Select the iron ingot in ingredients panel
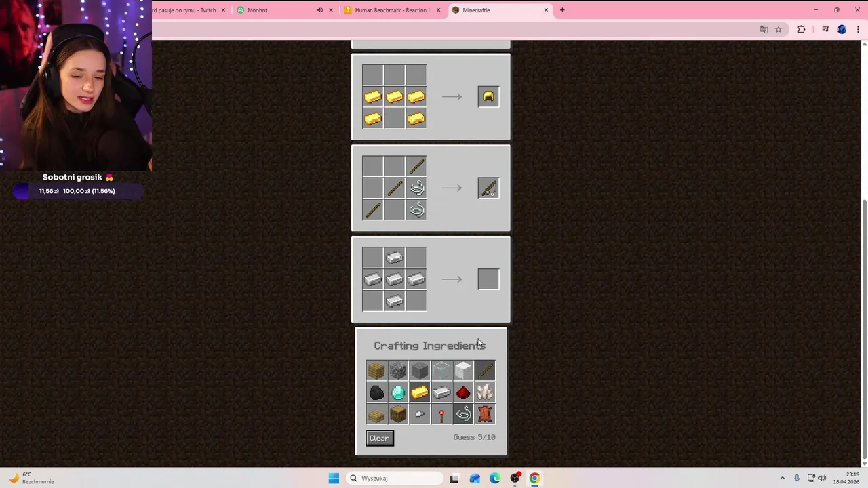Screen dimensions: 868x488 pyautogui.click(x=441, y=392)
